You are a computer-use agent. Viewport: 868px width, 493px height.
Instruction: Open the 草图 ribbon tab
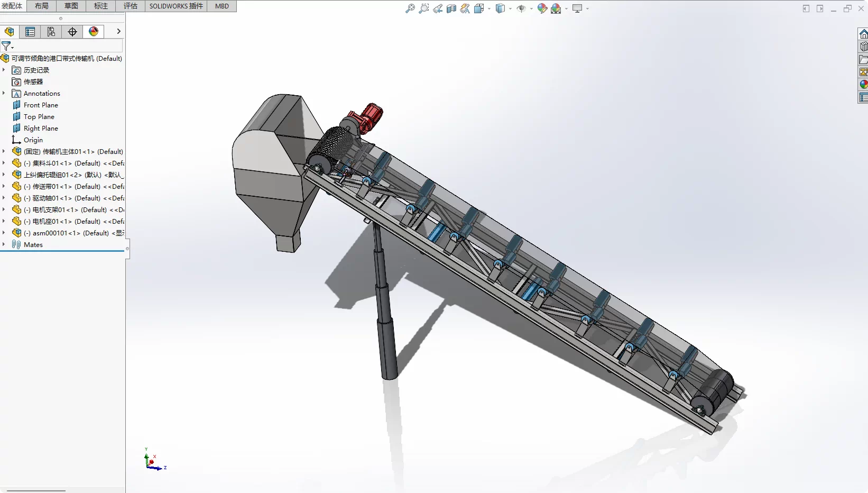71,6
